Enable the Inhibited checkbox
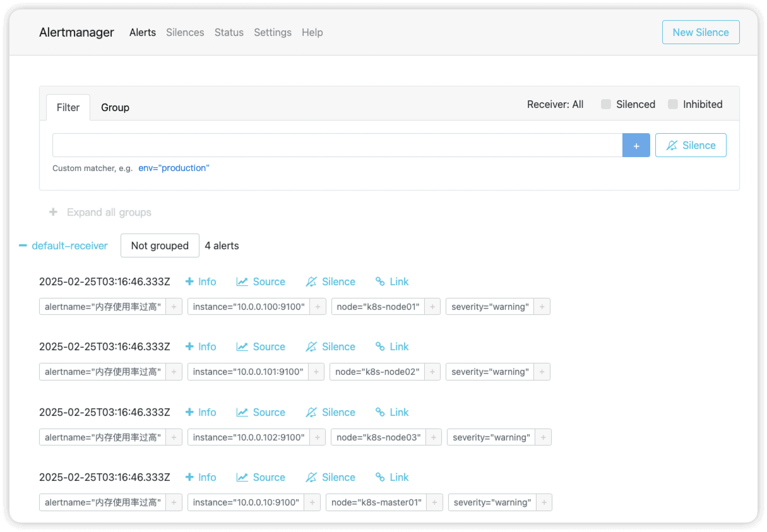Viewport: 767px width, 532px height. 673,104
